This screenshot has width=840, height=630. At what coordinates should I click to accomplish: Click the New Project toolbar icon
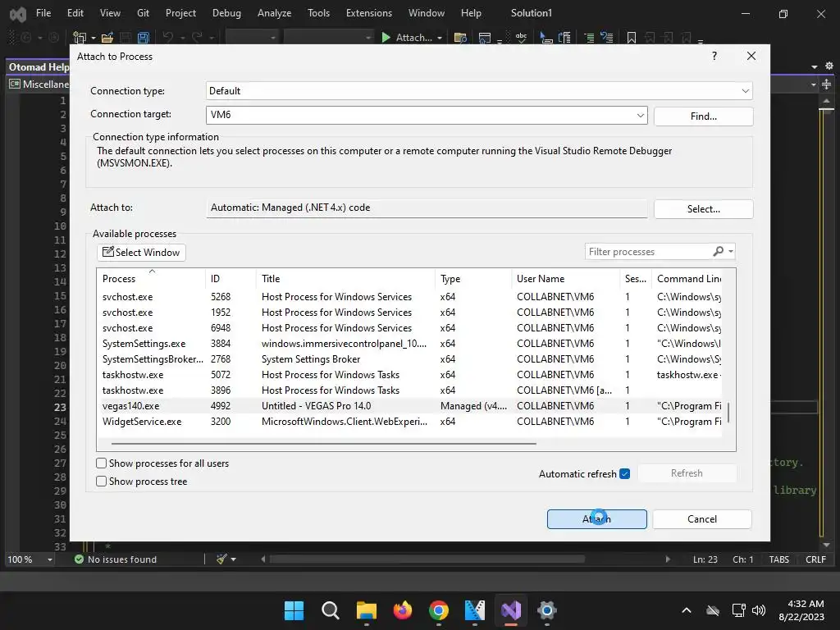[80, 38]
